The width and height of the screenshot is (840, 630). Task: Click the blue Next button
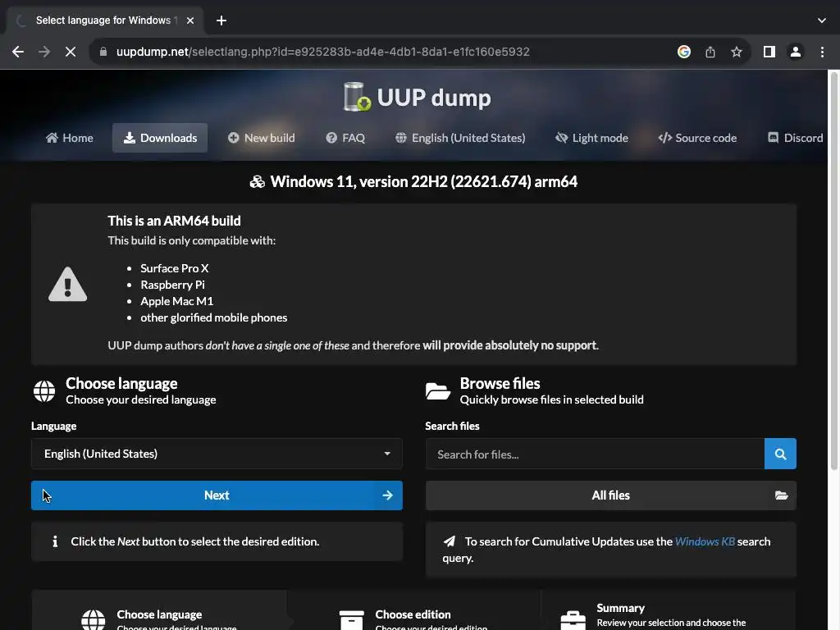tap(217, 495)
